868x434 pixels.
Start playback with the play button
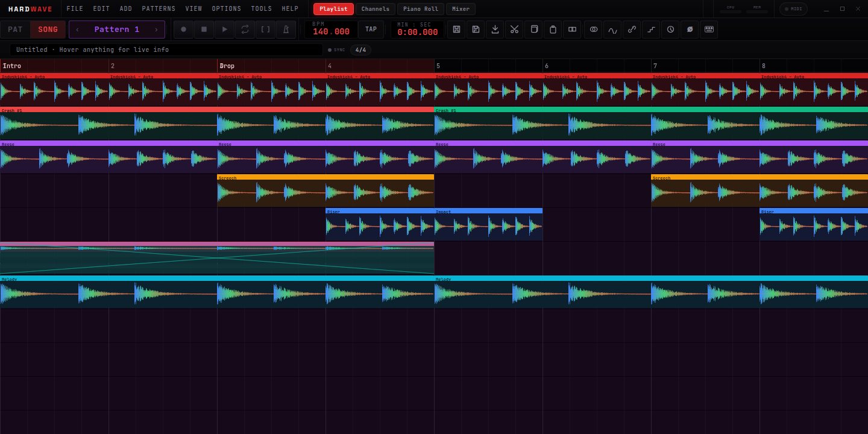coord(224,30)
